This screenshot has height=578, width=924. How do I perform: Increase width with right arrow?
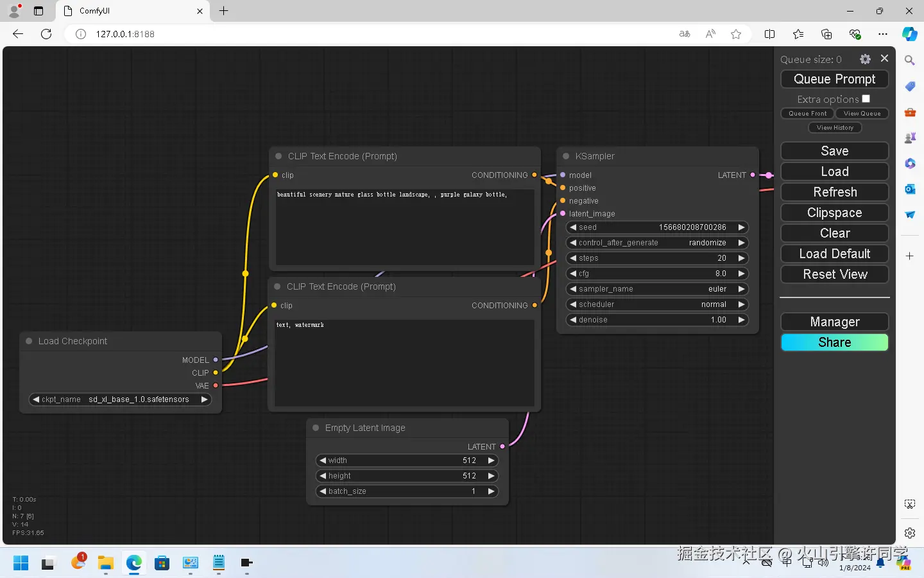(491, 460)
